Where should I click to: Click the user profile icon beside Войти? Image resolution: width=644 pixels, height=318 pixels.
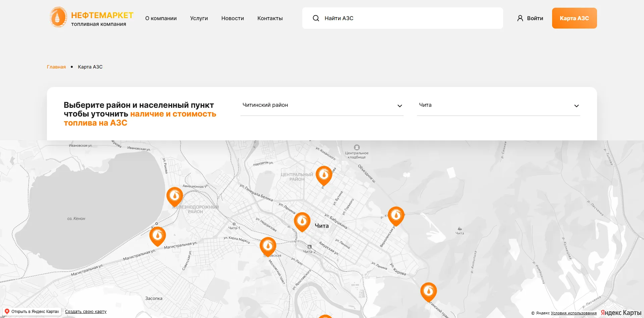[520, 18]
